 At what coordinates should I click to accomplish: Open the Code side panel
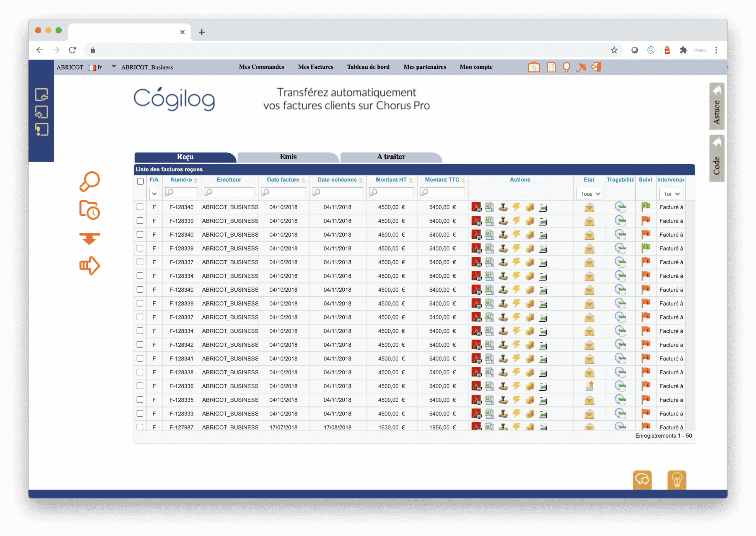coord(717,158)
